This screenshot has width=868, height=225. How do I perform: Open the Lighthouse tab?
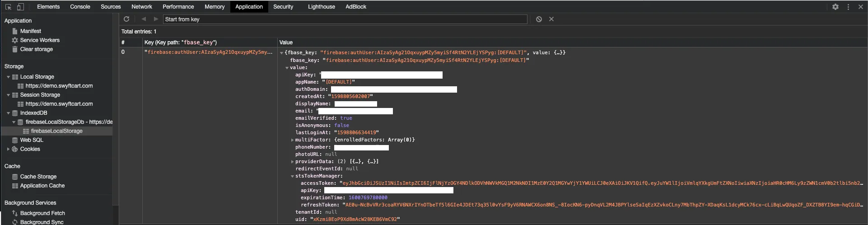tap(322, 7)
